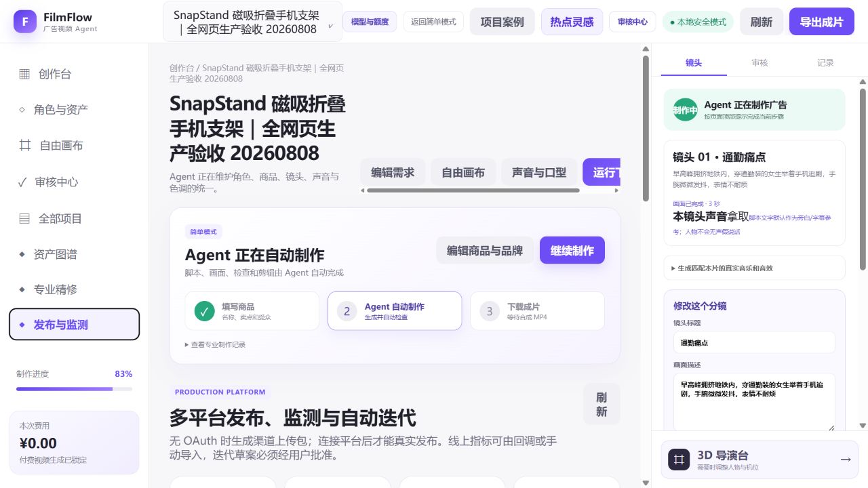Click the 83% progress value

tap(123, 373)
